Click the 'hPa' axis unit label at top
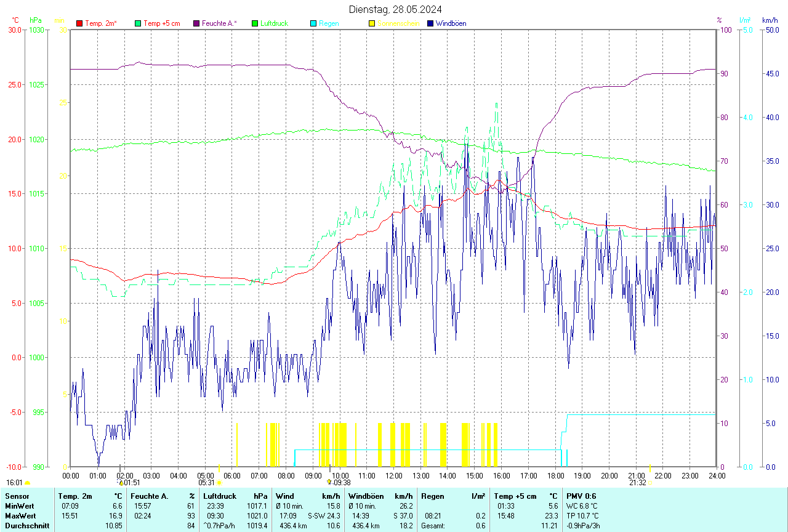This screenshot has height=532, width=788. tap(35, 20)
